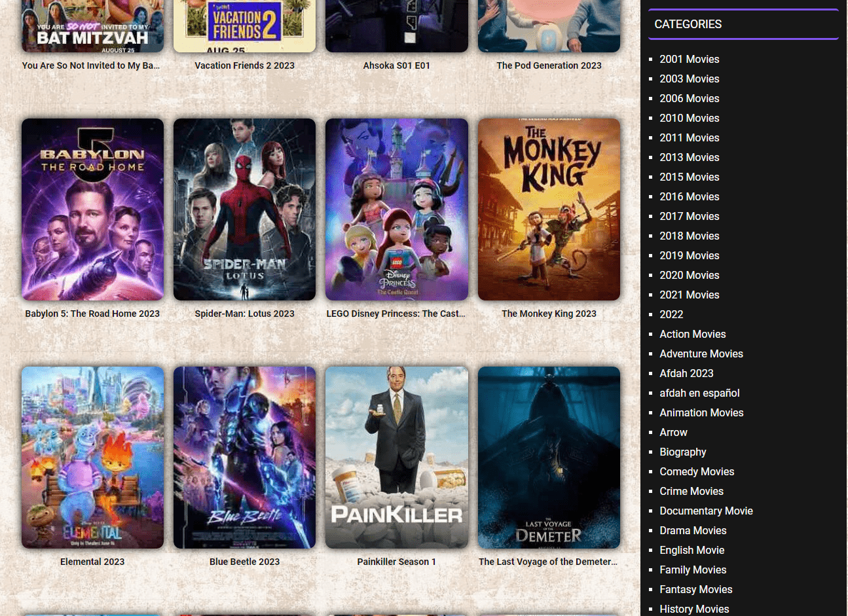This screenshot has width=848, height=616.
Task: Click 'The Pod Generation 2023' title link
Action: click(x=549, y=65)
